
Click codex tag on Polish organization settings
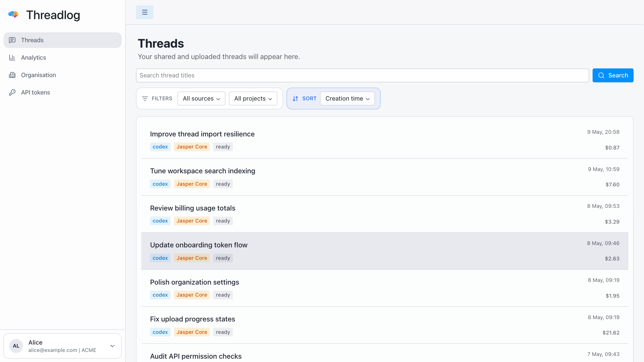click(x=160, y=295)
